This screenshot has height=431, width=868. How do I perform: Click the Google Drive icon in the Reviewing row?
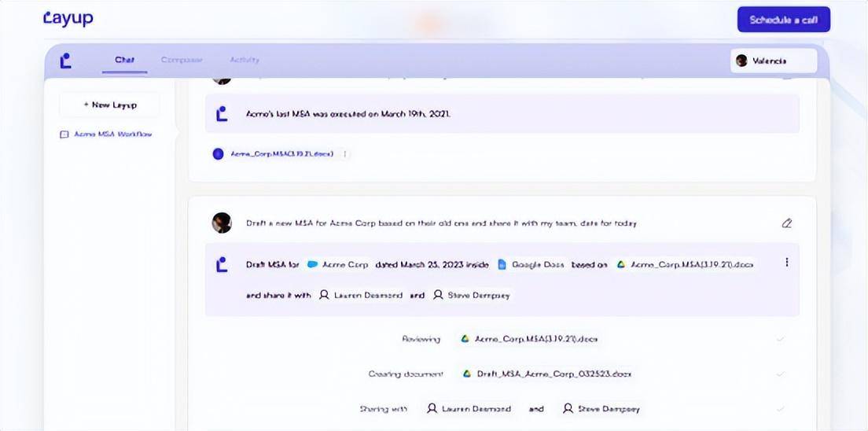tap(465, 339)
